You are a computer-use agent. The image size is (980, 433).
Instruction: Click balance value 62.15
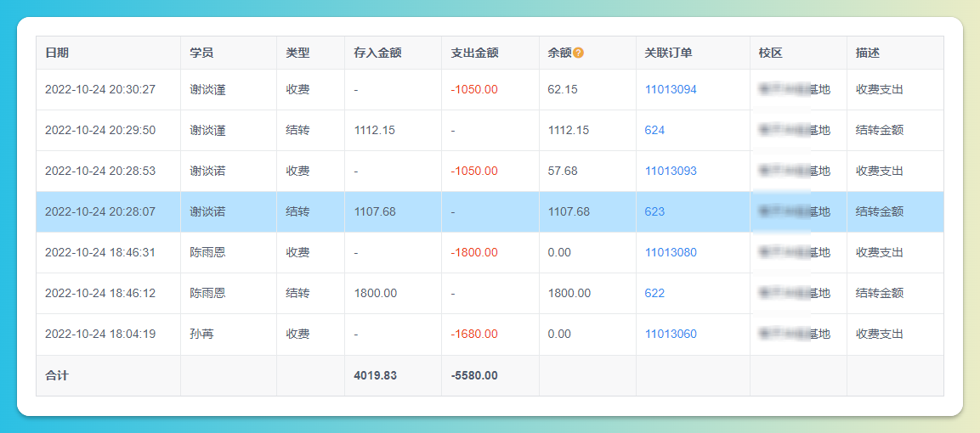563,89
